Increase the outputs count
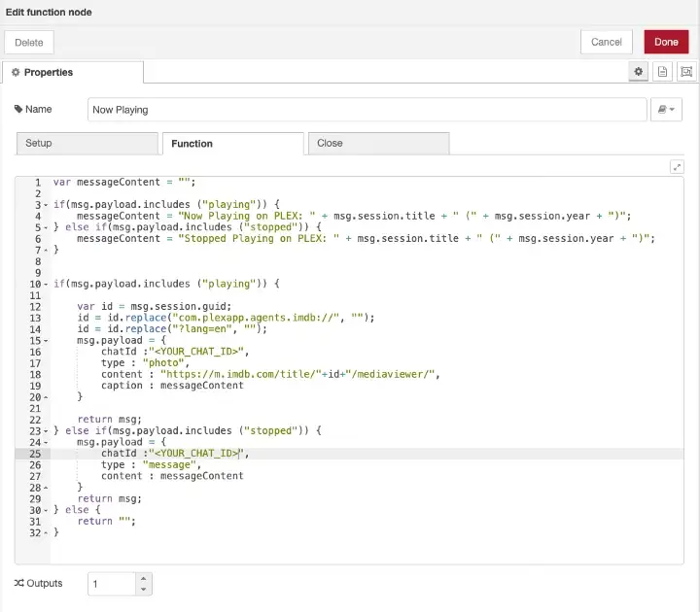The image size is (700, 612). coord(143,579)
